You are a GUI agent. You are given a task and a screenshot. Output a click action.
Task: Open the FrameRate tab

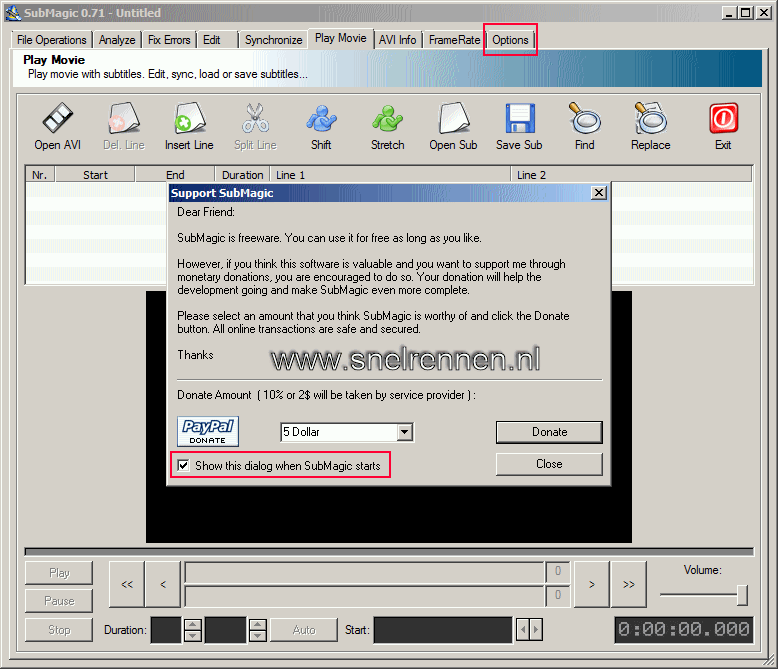click(x=454, y=40)
